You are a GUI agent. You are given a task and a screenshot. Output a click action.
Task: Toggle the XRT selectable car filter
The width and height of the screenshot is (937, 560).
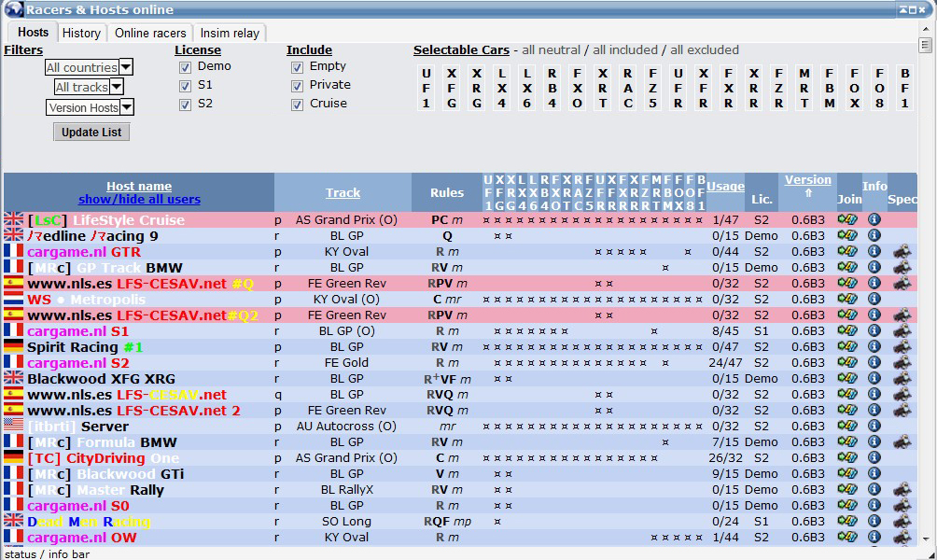coord(602,88)
